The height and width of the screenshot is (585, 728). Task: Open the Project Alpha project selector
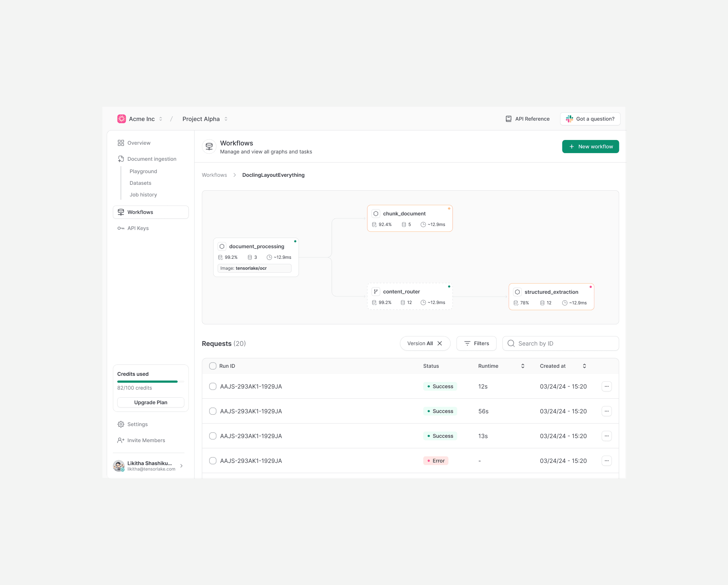coord(226,119)
